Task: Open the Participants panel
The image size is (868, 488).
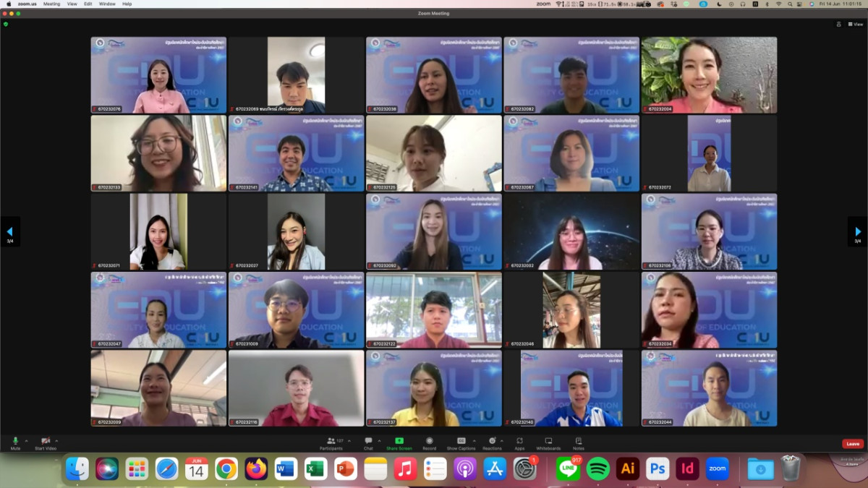Action: 331,442
